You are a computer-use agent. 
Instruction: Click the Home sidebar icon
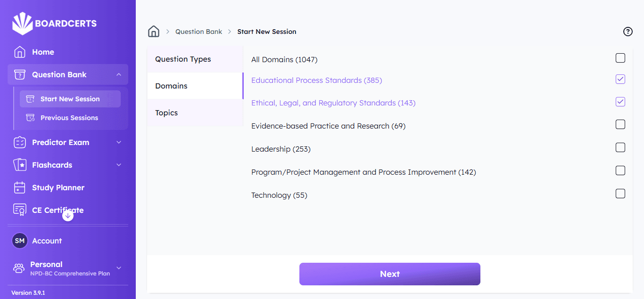[x=20, y=52]
